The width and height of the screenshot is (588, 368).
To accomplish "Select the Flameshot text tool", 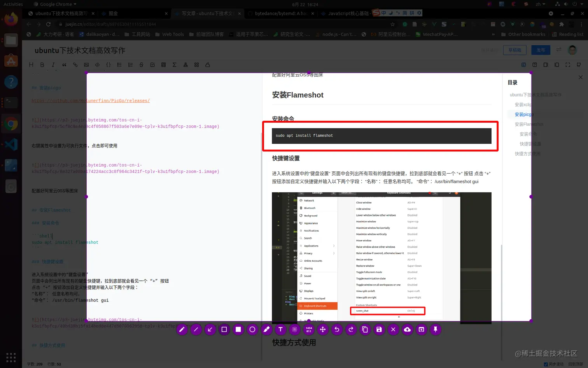I will [280, 329].
